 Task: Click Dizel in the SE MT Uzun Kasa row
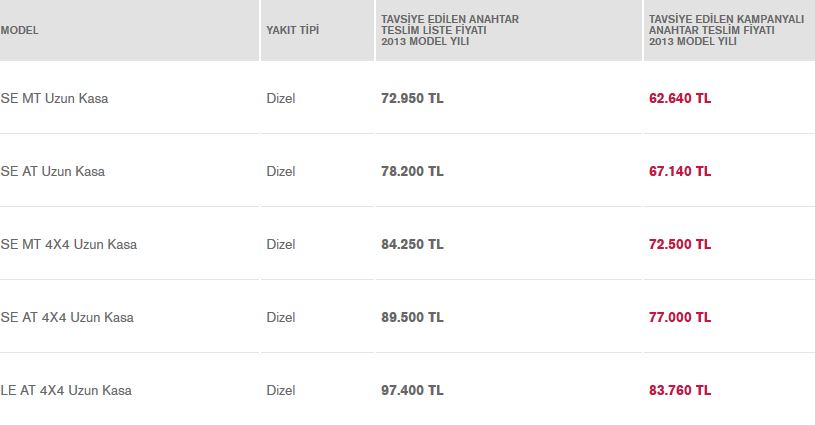click(x=281, y=98)
